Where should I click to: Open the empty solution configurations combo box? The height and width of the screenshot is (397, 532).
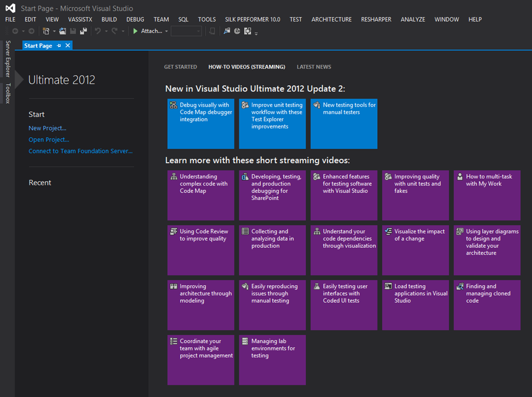[186, 31]
